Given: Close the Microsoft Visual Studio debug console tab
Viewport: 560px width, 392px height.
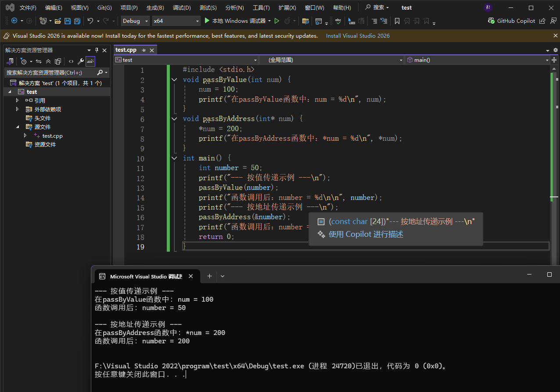Looking at the screenshot, I should [190, 276].
